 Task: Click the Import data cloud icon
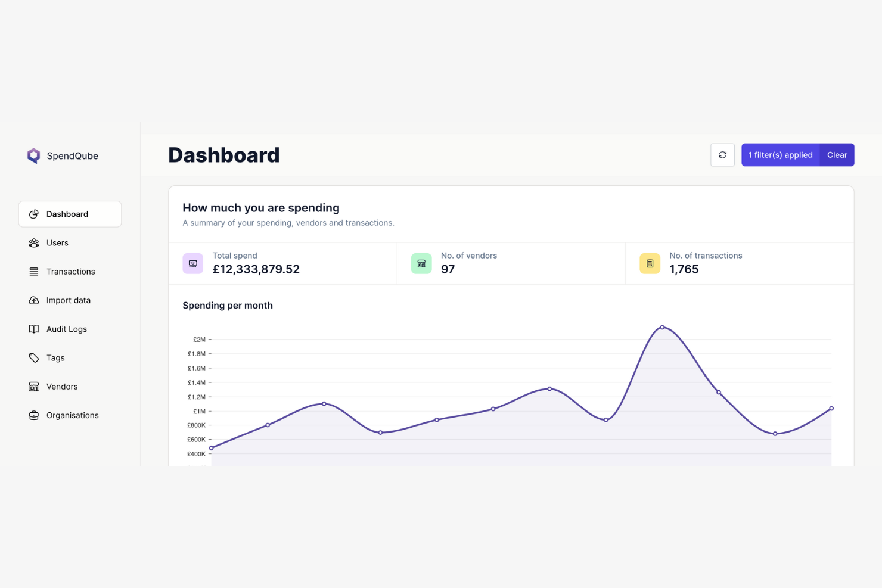[x=34, y=300]
